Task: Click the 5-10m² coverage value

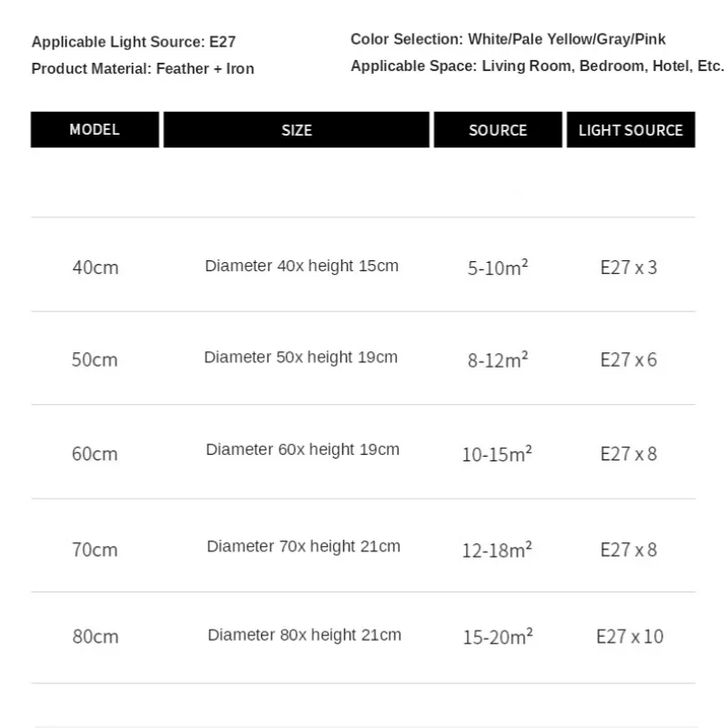Action: pos(498,268)
